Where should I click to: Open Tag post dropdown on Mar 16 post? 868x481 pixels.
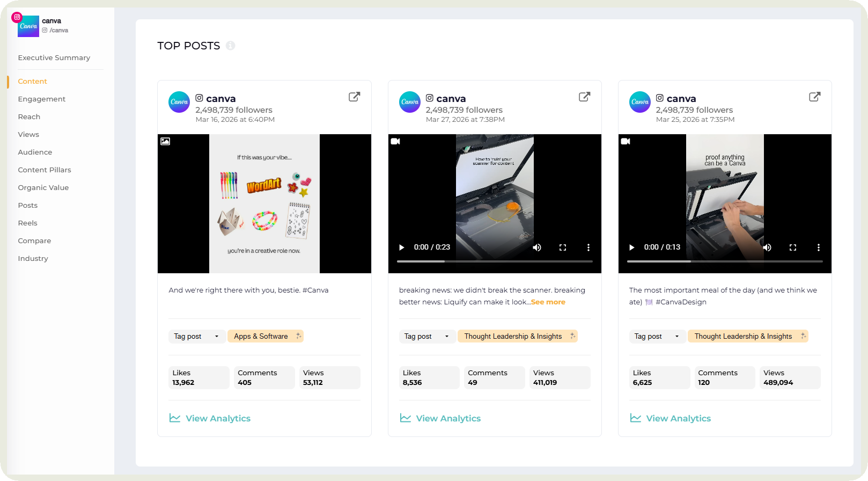(x=197, y=336)
